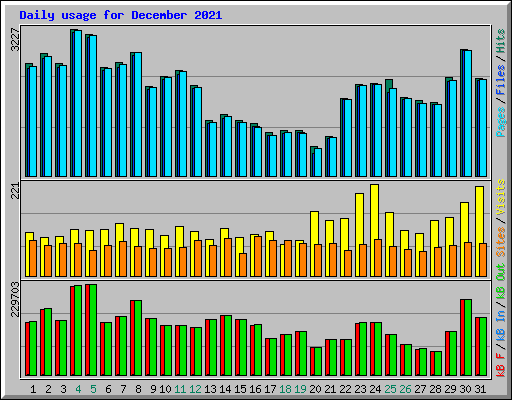This screenshot has height=400, width=512.
Task: Select weekend day label 25
Action: [x=390, y=389]
